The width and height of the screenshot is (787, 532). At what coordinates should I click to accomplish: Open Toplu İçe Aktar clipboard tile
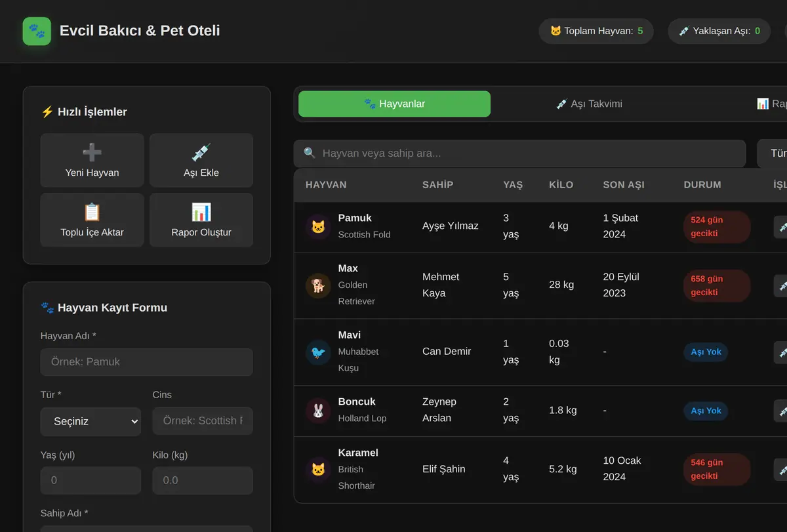(92, 220)
